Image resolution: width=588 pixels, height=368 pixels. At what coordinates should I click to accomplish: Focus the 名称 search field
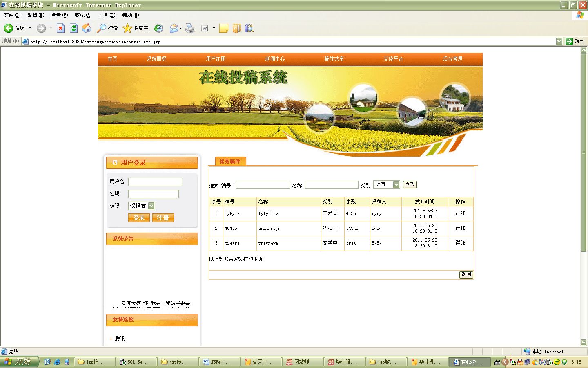[332, 185]
